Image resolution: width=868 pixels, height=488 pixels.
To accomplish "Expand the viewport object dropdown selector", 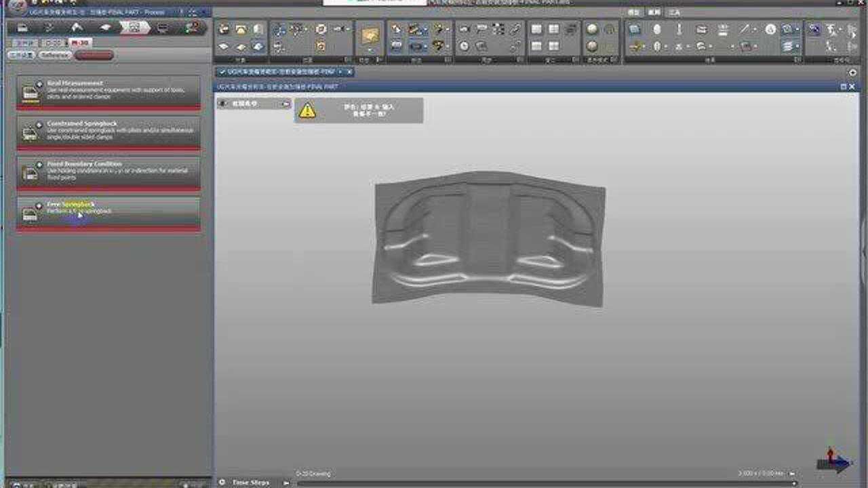I will click(x=285, y=104).
